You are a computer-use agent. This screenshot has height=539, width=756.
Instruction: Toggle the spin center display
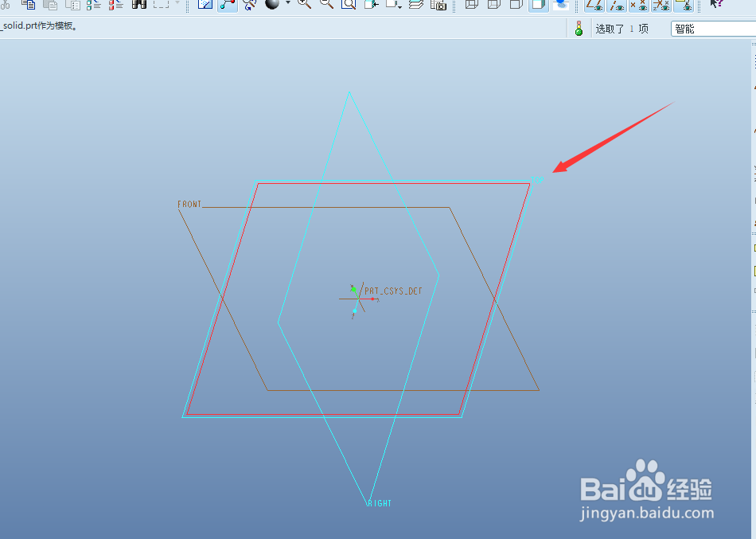tap(228, 4)
